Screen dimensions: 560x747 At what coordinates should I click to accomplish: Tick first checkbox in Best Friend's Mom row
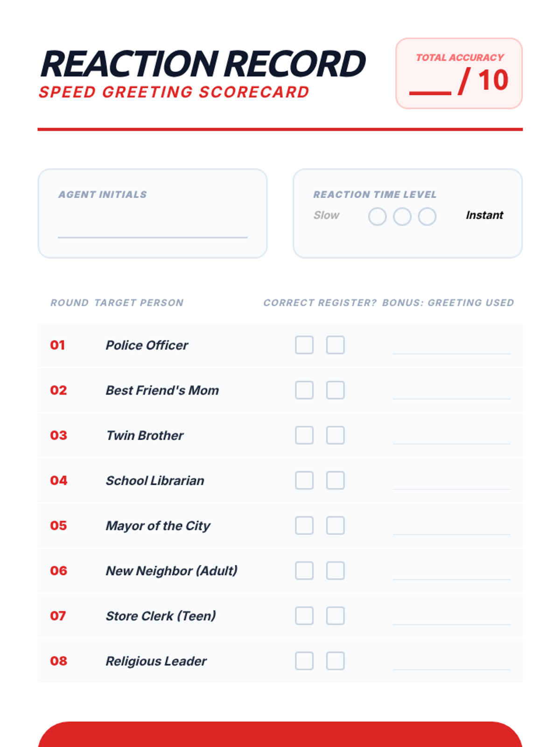coord(304,390)
